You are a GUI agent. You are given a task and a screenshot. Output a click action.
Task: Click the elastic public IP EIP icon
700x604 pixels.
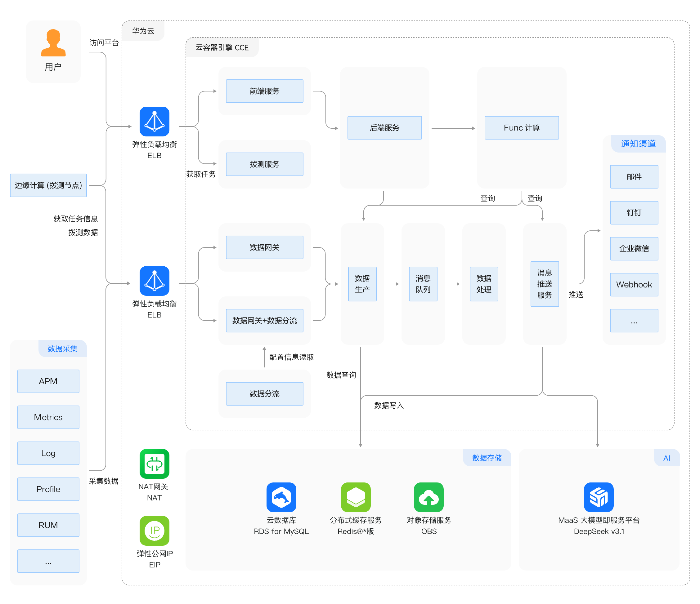click(x=155, y=531)
